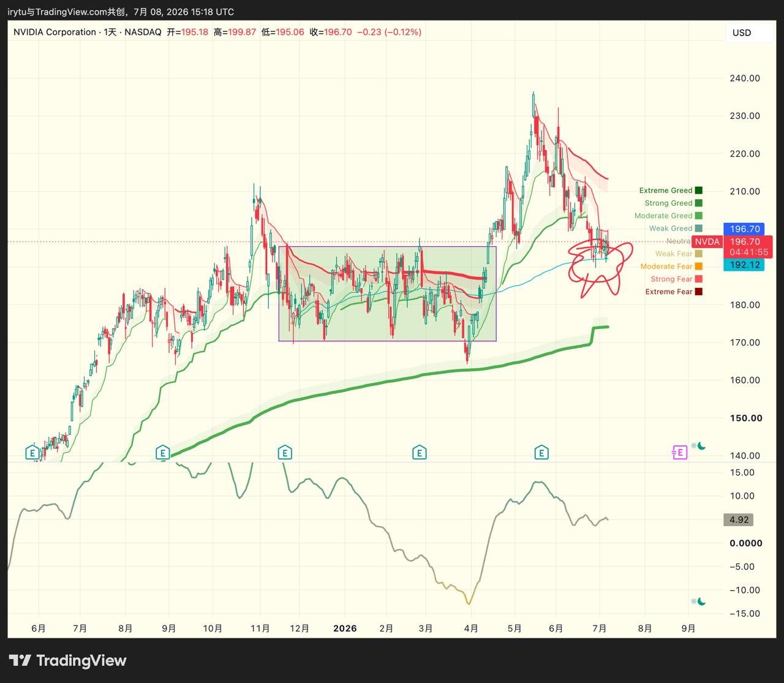Click the red NVDA price label
The image size is (784, 683).
(707, 242)
